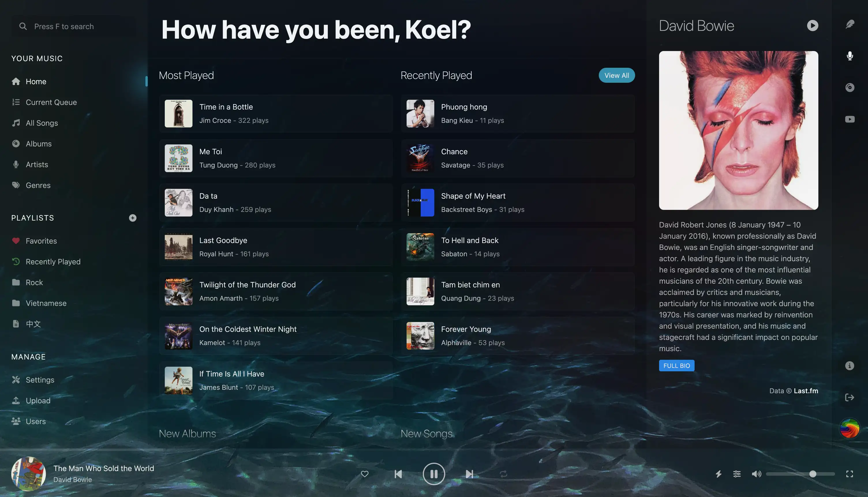Toggle like heart for current song

364,474
